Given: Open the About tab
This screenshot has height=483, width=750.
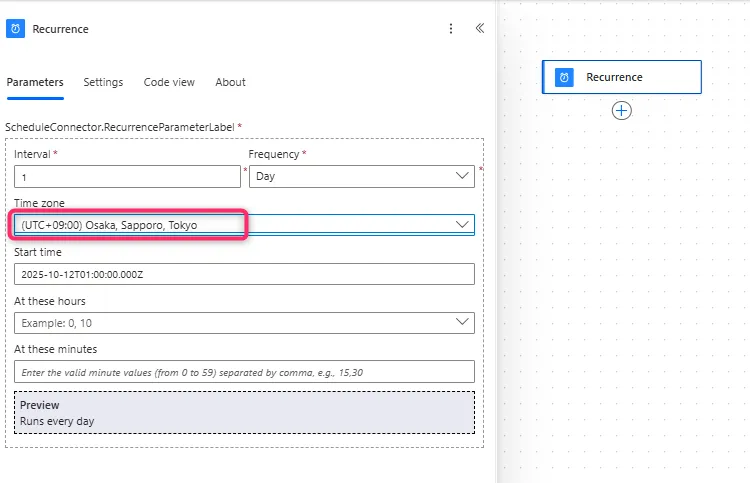Looking at the screenshot, I should pyautogui.click(x=230, y=82).
